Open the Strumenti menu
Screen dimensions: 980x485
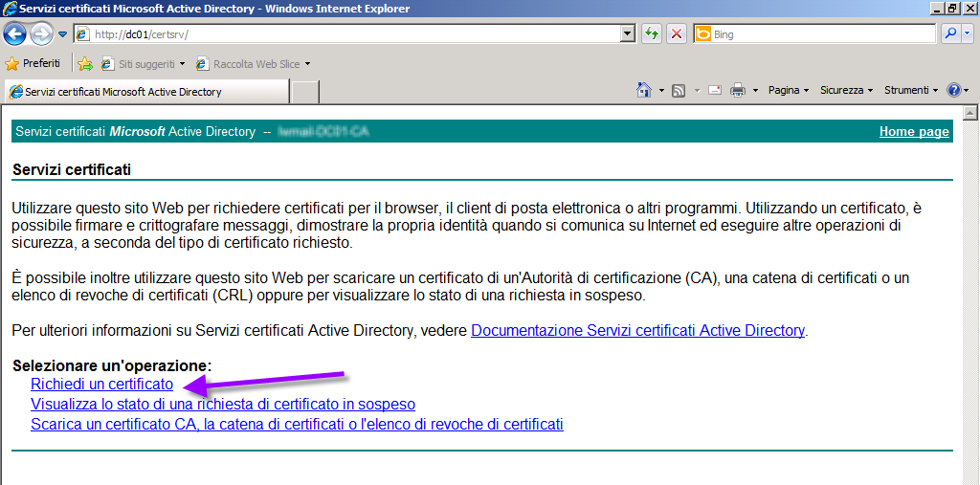[x=911, y=91]
